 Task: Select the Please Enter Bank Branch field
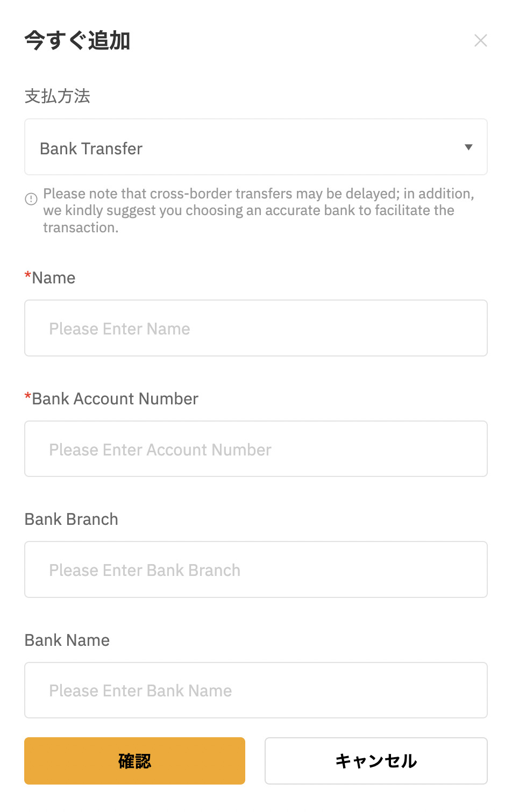pos(256,569)
